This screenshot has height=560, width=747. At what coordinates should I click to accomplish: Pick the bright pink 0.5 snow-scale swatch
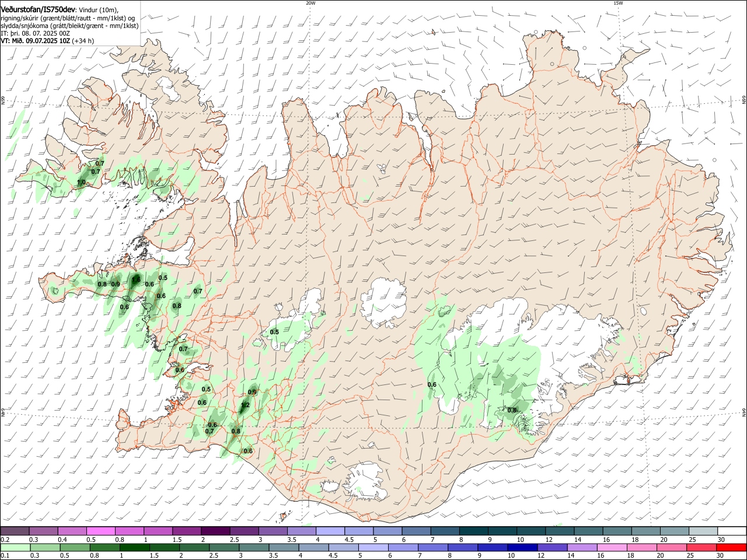pyautogui.click(x=100, y=531)
